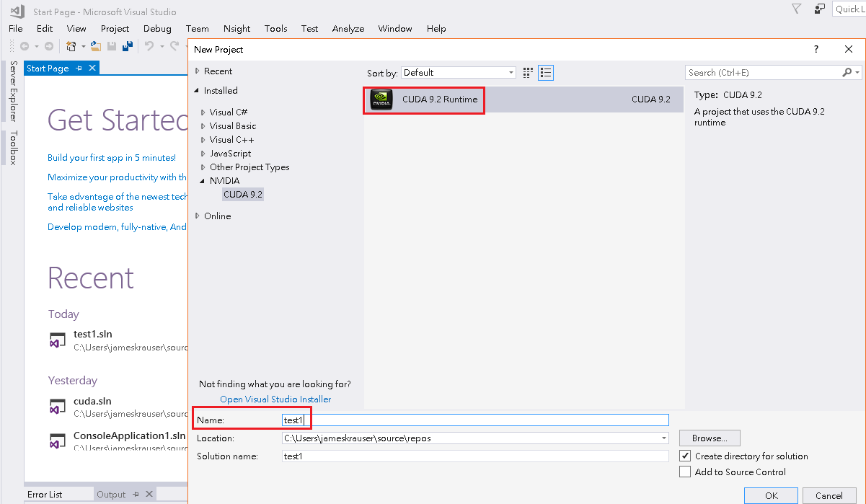Click the Navigate Forward toolbar icon

coord(49,46)
